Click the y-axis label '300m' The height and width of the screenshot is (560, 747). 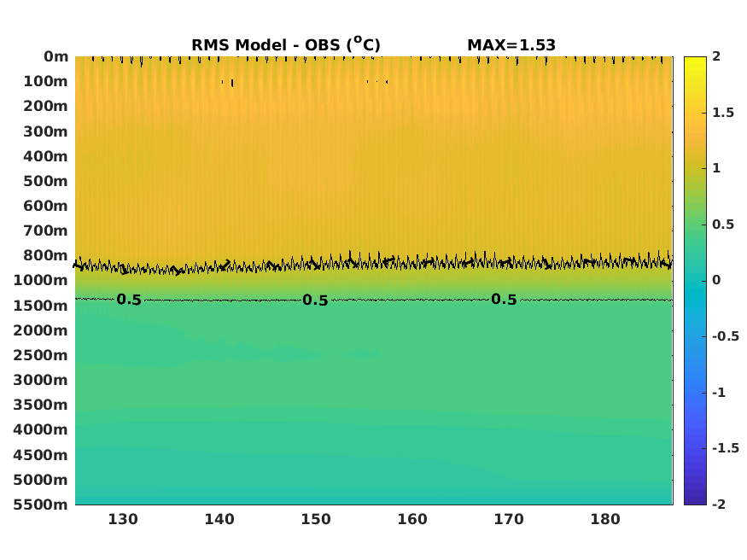[46, 131]
